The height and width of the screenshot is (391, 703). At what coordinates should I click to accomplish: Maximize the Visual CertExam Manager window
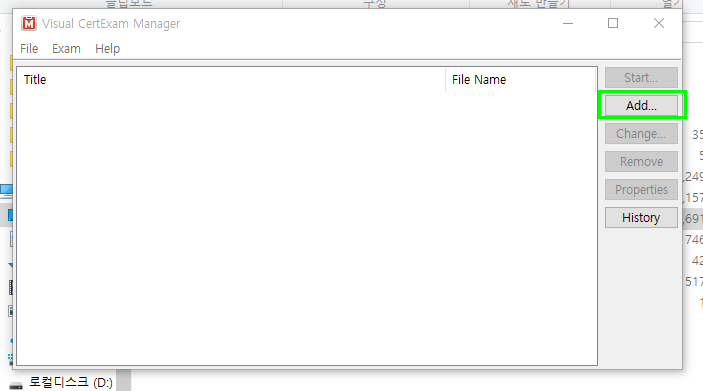613,23
